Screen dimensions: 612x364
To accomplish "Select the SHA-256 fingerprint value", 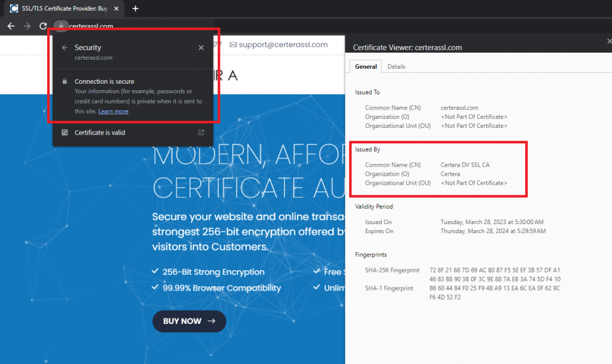I will [495, 275].
